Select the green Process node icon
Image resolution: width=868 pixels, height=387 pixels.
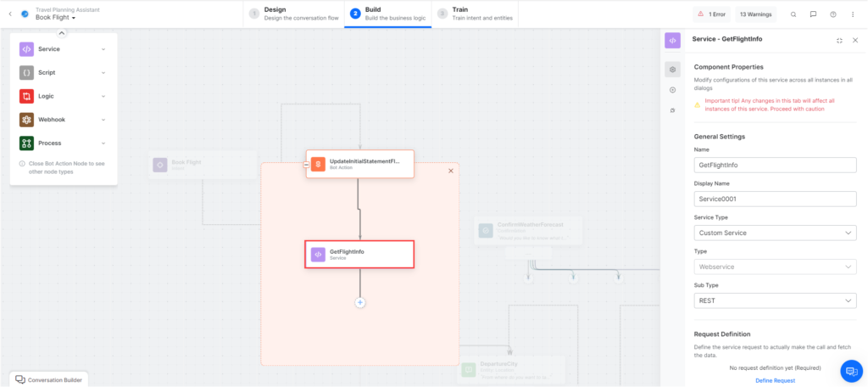pos(26,143)
